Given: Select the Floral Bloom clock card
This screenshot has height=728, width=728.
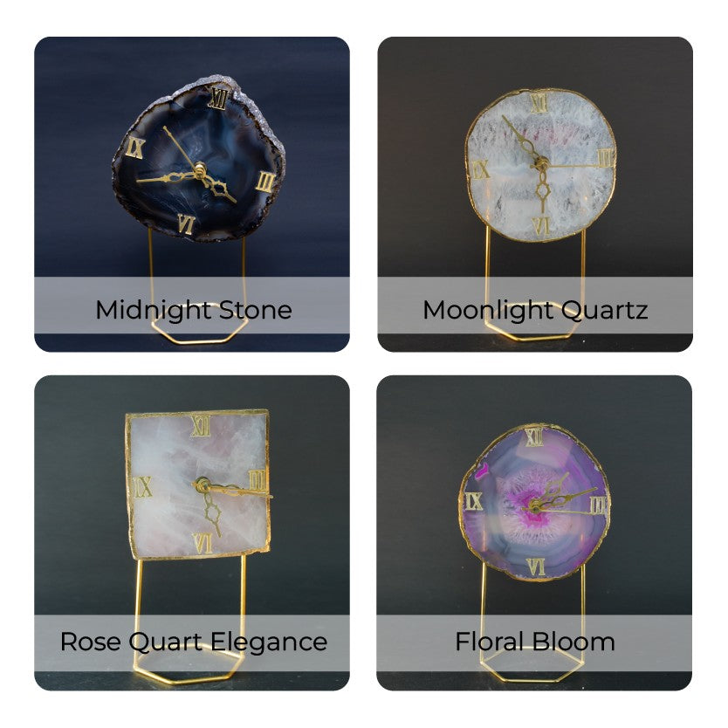Looking at the screenshot, I should point(534,532).
